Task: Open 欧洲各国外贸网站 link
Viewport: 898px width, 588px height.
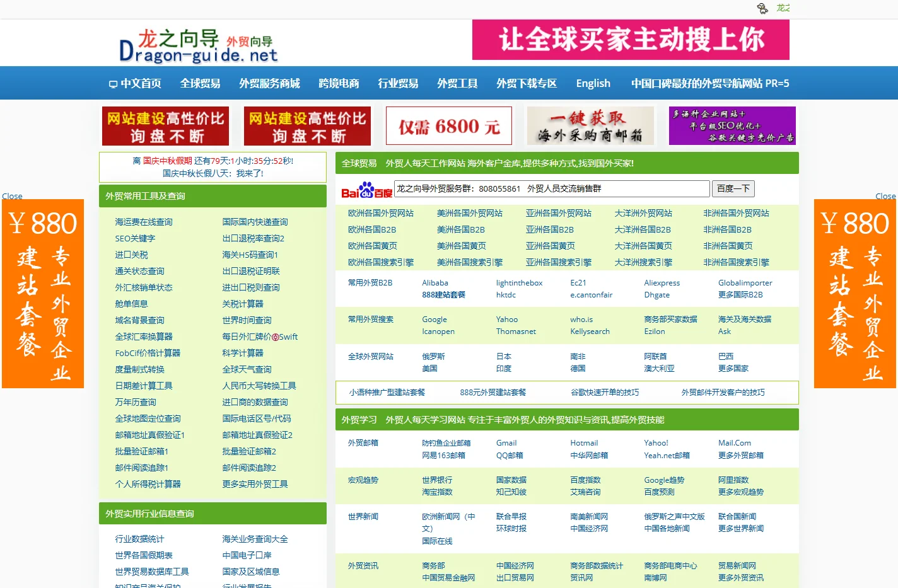Action: [381, 213]
